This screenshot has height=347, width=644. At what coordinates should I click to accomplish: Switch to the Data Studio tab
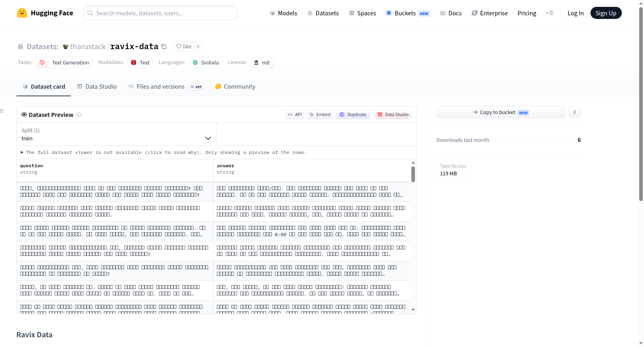click(97, 86)
